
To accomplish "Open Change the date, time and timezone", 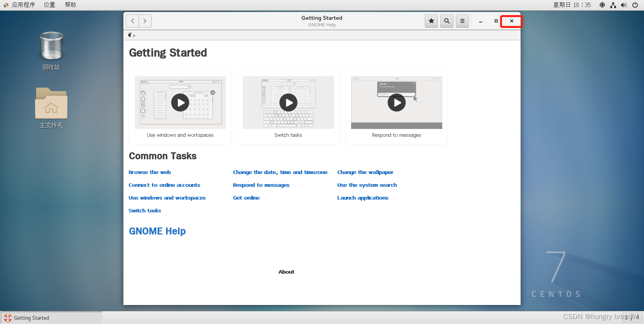I will [280, 172].
